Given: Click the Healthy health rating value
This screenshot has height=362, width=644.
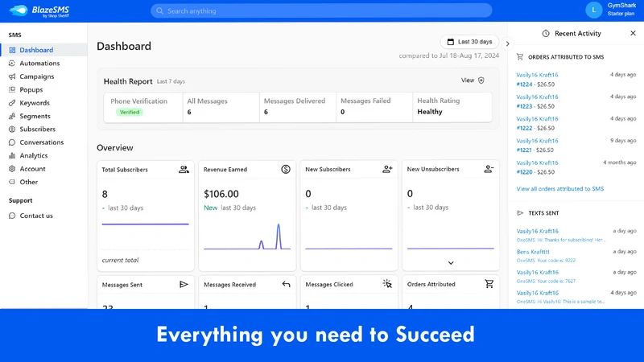Looking at the screenshot, I should point(430,112).
